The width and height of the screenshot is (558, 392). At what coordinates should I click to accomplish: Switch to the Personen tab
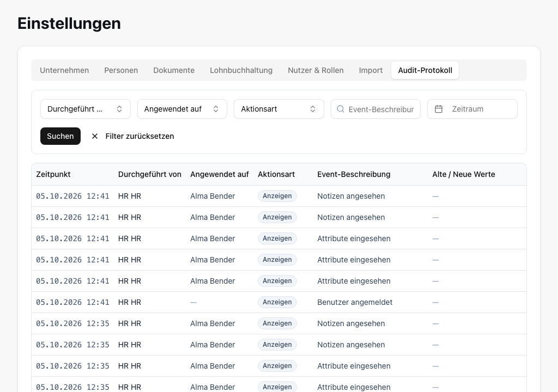121,70
